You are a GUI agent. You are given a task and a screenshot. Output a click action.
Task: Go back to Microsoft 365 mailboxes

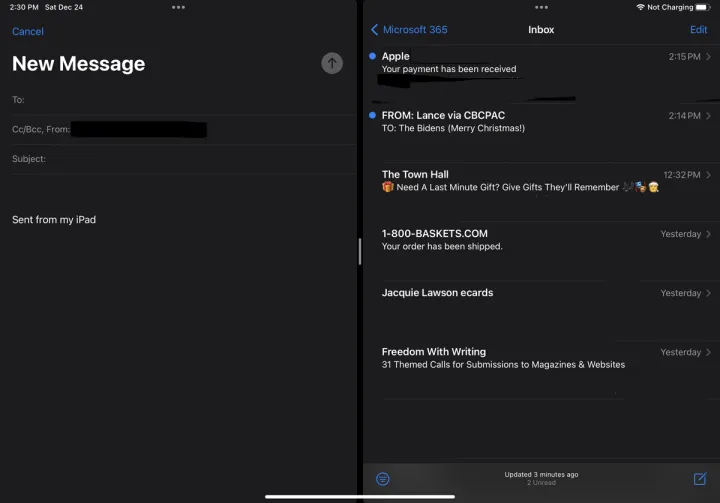coord(409,30)
